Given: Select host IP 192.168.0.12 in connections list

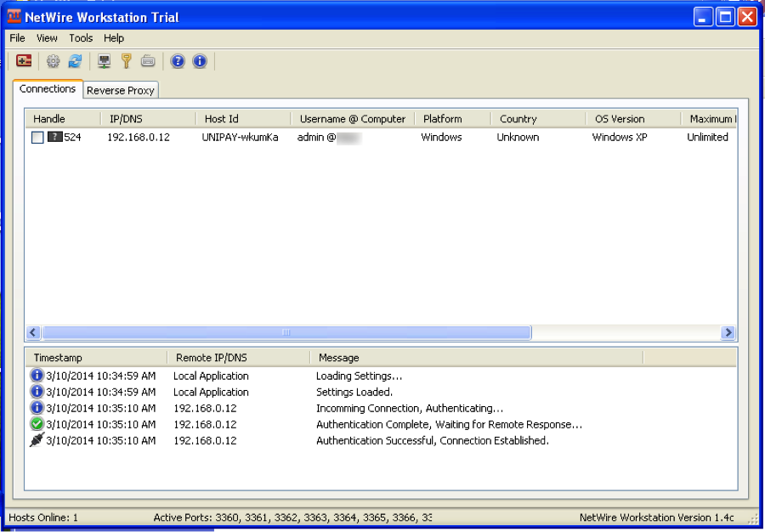Looking at the screenshot, I should point(139,138).
